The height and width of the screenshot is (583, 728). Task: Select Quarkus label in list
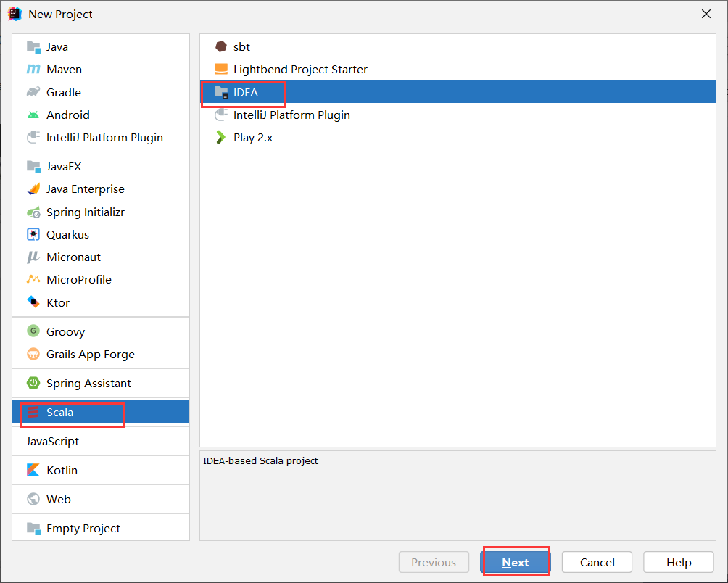[67, 234]
